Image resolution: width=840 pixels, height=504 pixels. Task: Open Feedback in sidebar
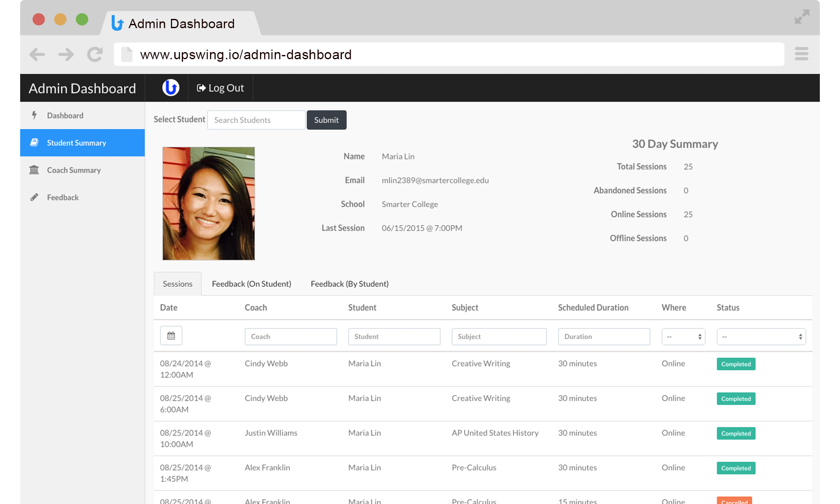click(x=82, y=197)
